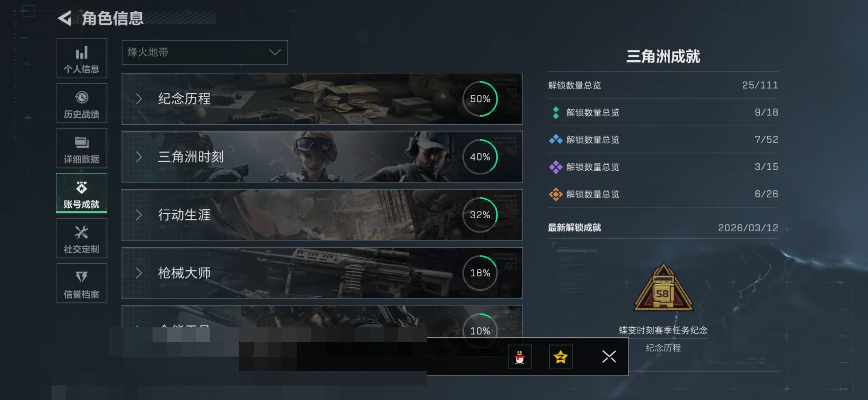Click the green diamond 解锁数量总览 row

pos(663,112)
